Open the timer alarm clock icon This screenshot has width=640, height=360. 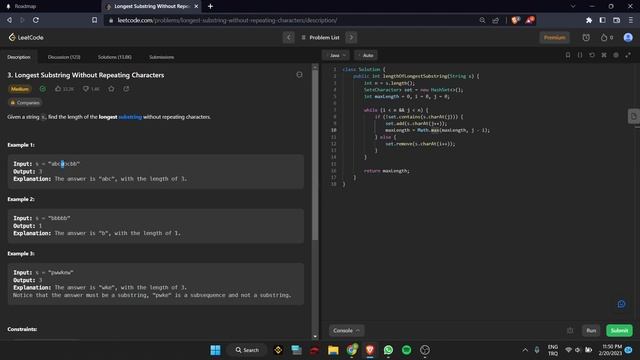(586, 37)
